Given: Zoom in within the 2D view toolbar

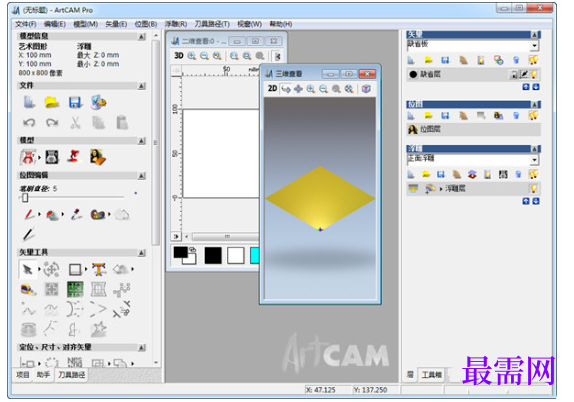Looking at the screenshot, I should (191, 56).
